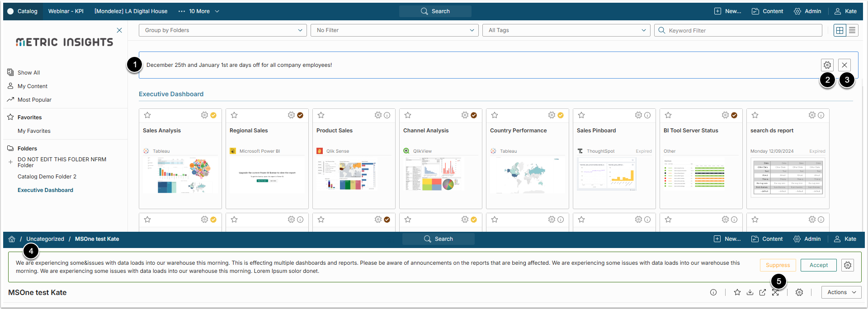Click the home icon in breadcrumb
Image resolution: width=868 pixels, height=309 pixels.
point(12,239)
